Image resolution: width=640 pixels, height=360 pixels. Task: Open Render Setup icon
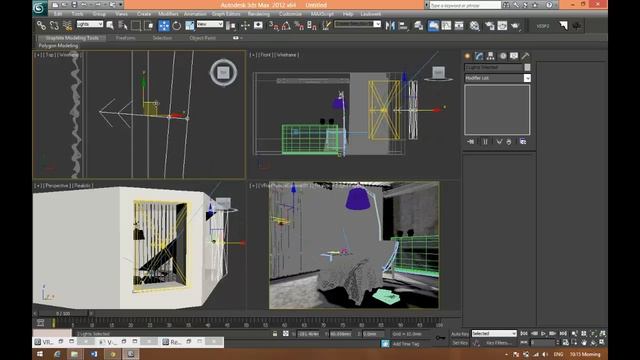[489, 25]
